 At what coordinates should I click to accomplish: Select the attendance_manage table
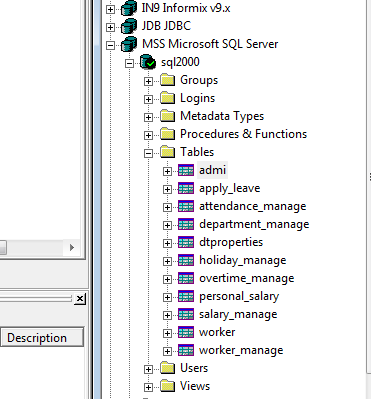(x=252, y=206)
